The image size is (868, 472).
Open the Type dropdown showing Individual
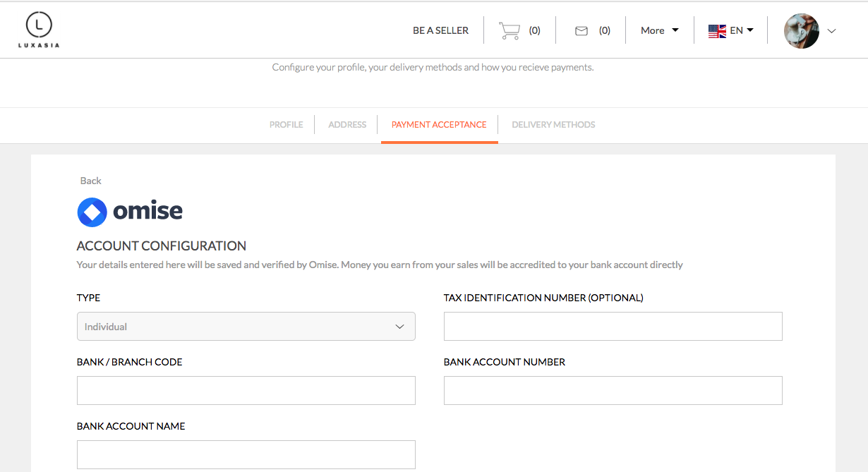pyautogui.click(x=246, y=327)
